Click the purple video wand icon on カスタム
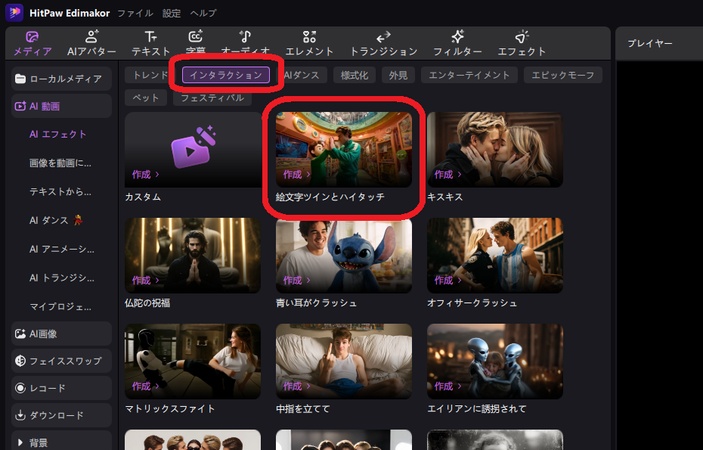The height and width of the screenshot is (450, 703). pos(193,147)
